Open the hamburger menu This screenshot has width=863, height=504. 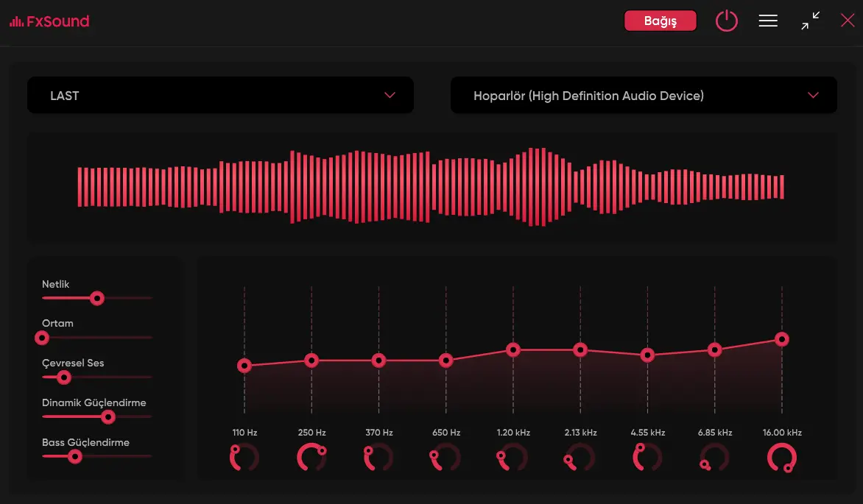768,21
